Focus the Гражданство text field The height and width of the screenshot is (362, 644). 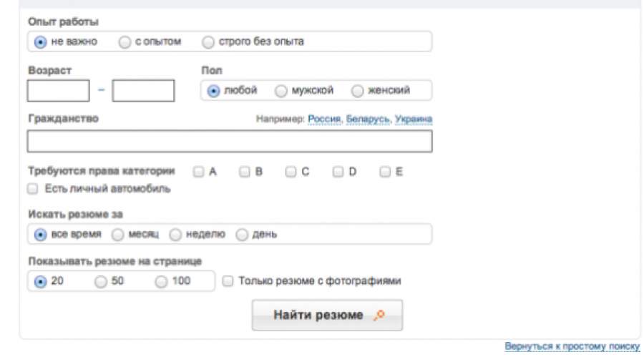pyautogui.click(x=230, y=141)
